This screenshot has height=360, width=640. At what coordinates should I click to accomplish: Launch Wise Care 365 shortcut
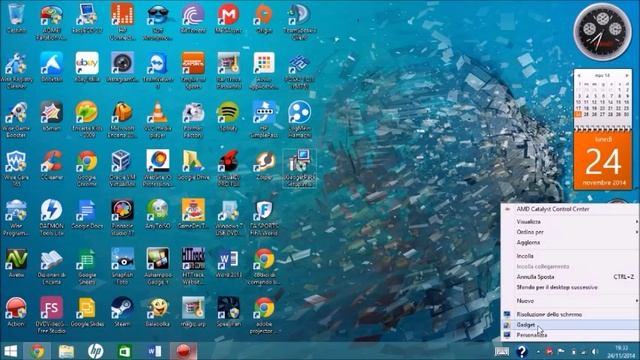[16, 168]
